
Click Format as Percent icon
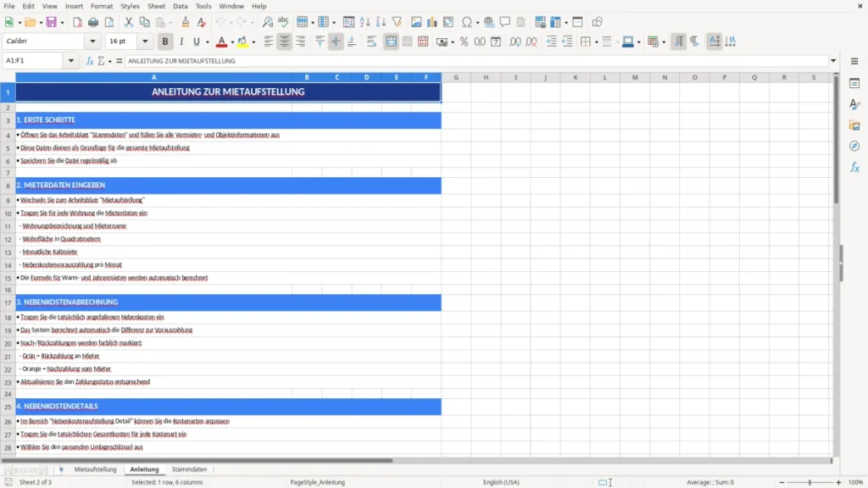pyautogui.click(x=464, y=42)
